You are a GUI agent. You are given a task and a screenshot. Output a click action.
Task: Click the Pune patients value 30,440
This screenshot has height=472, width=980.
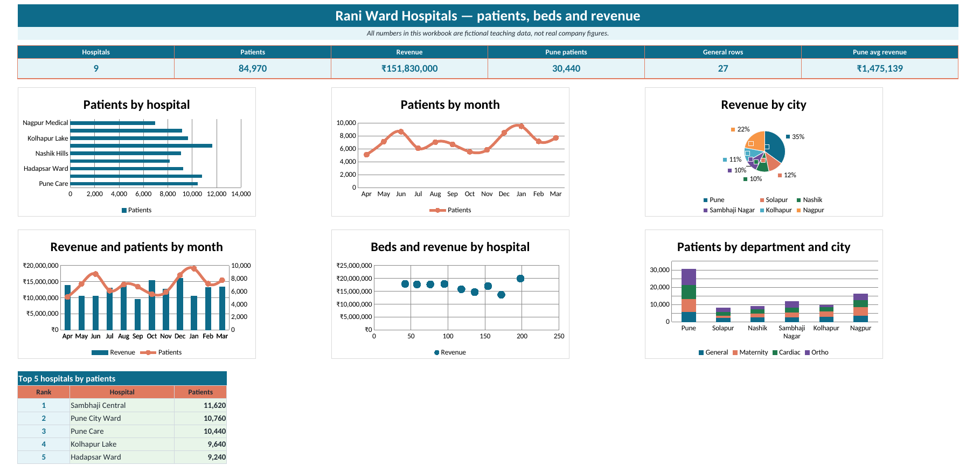566,68
